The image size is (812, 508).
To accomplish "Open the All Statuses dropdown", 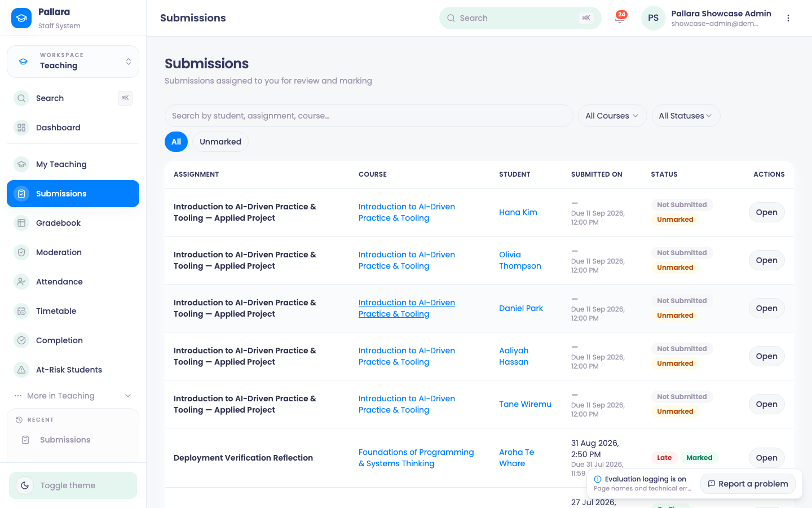I will click(686, 116).
